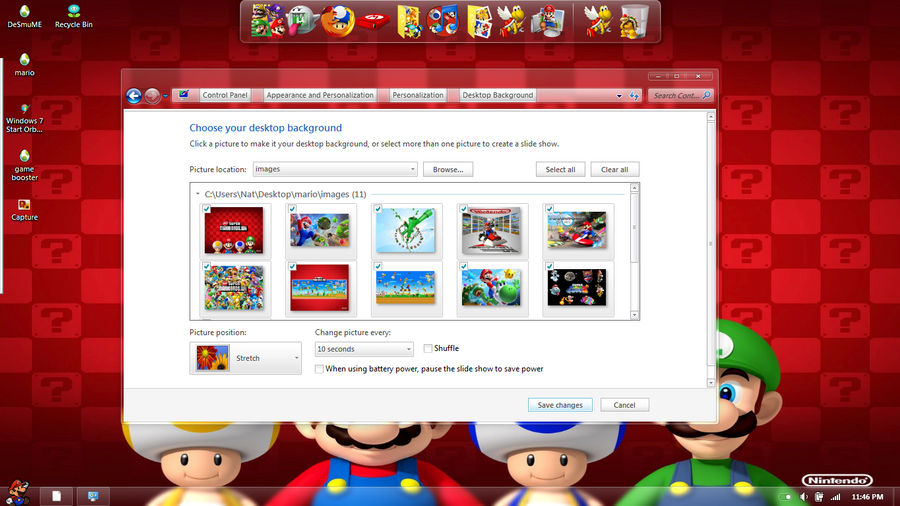Uncheck the red Mario kart racing wallpaper checkbox
Image resolution: width=900 pixels, height=506 pixels.
(549, 209)
